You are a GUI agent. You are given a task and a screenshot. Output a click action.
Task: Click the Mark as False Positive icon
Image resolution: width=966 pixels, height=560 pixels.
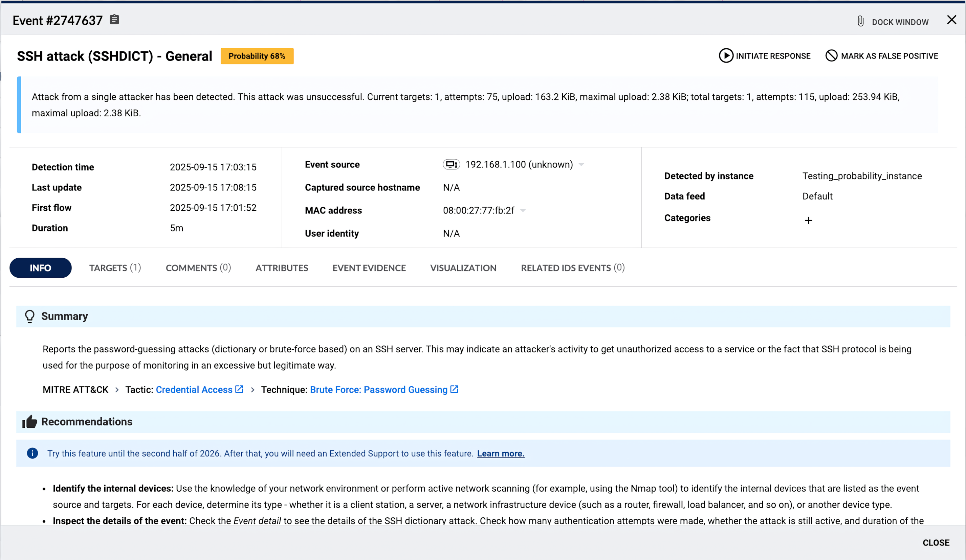tap(831, 56)
